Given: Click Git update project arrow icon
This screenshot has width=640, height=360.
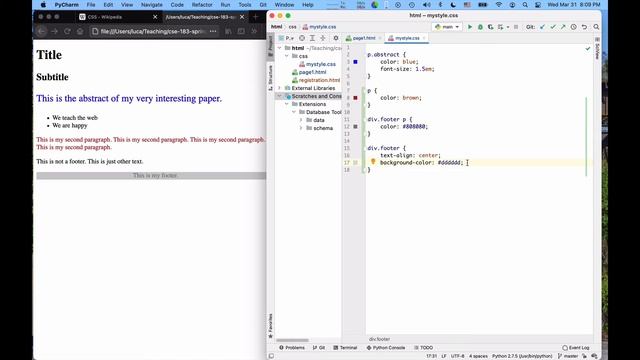Looking at the screenshot, I should pos(542,27).
